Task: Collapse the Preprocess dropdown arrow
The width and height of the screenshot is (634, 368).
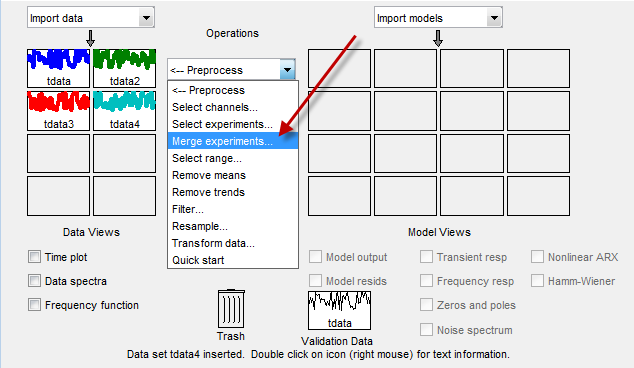Action: coord(287,70)
